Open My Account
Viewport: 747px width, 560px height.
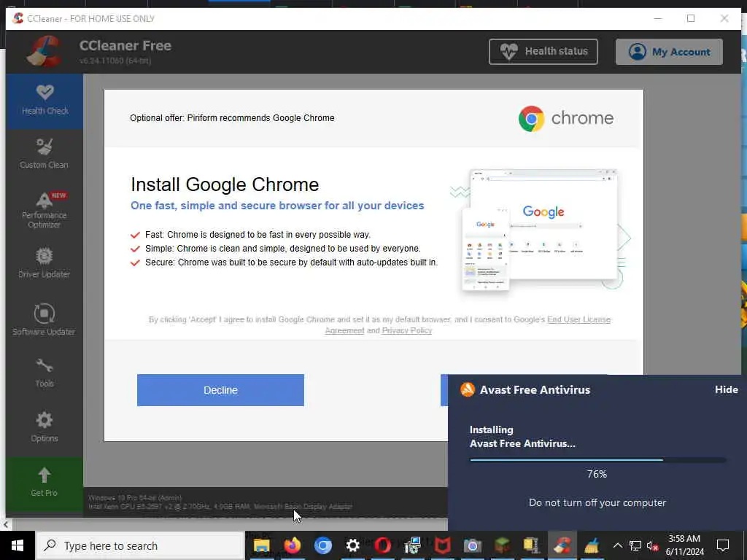tap(669, 52)
